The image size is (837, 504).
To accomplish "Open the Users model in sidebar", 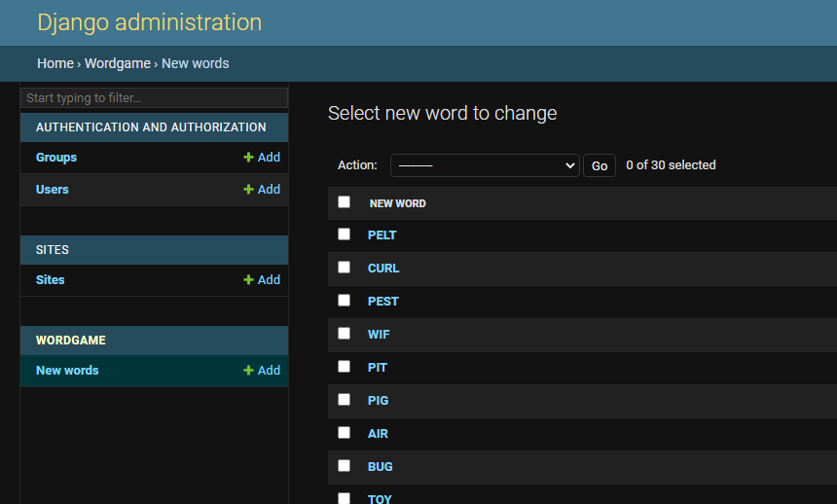I will (53, 190).
